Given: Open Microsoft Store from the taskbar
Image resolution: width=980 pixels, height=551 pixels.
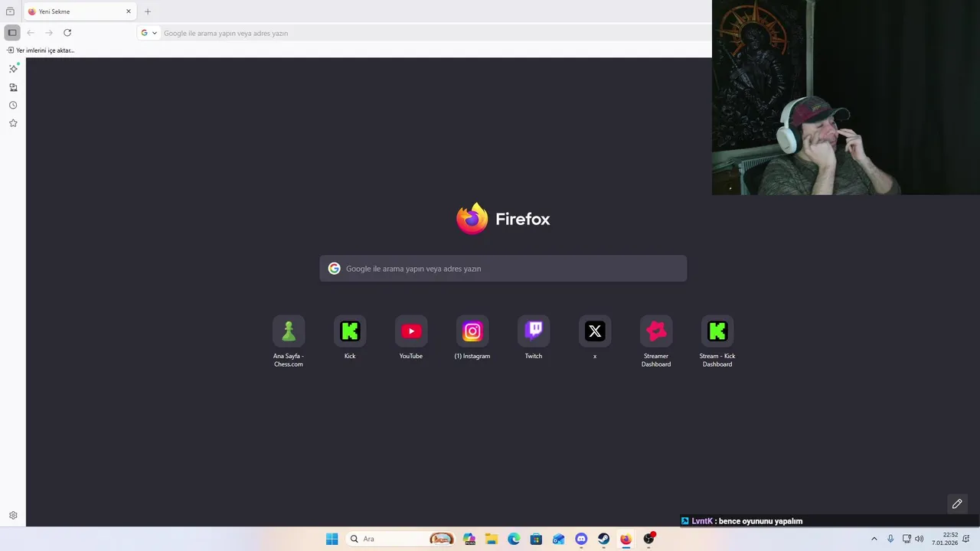Looking at the screenshot, I should click(x=536, y=539).
